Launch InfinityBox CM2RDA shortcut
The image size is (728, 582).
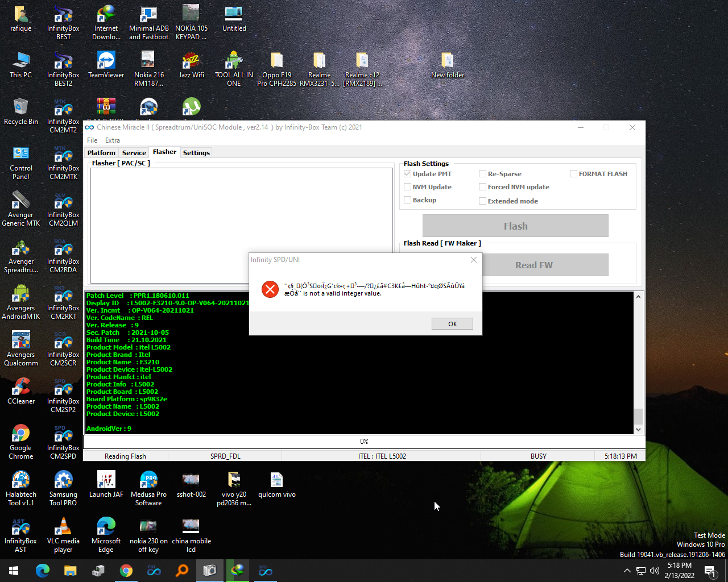tap(63, 255)
